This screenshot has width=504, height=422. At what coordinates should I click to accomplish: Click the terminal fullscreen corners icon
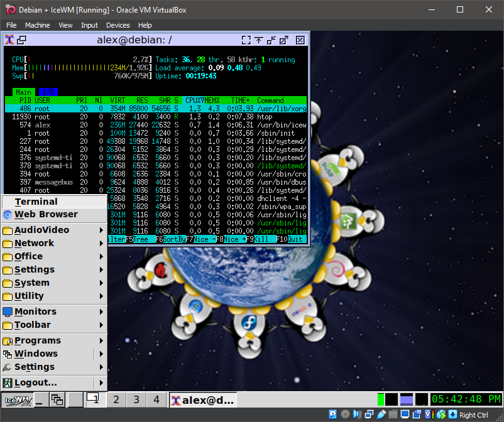pos(246,40)
